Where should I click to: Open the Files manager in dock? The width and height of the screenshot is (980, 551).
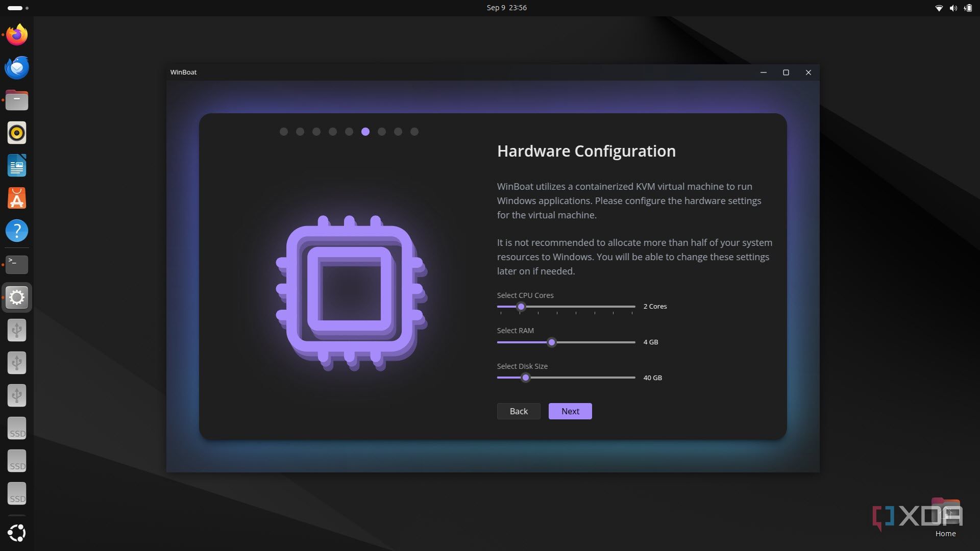tap(17, 100)
